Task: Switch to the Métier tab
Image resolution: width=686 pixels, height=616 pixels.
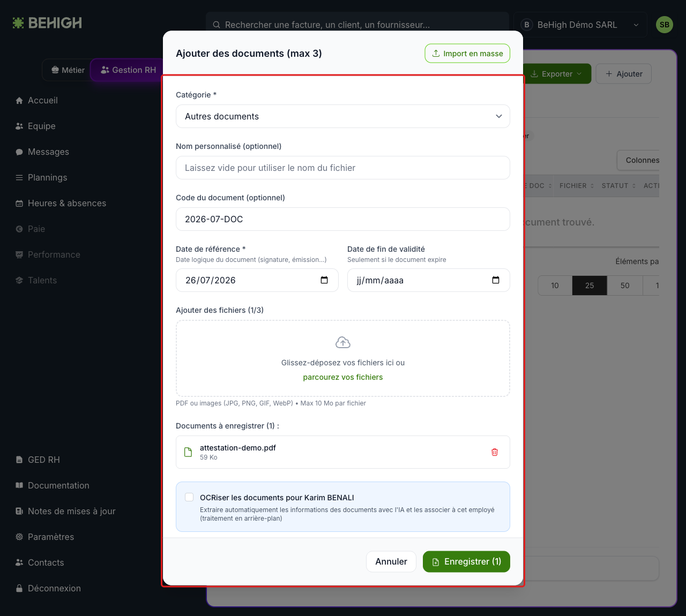Action: tap(68, 70)
